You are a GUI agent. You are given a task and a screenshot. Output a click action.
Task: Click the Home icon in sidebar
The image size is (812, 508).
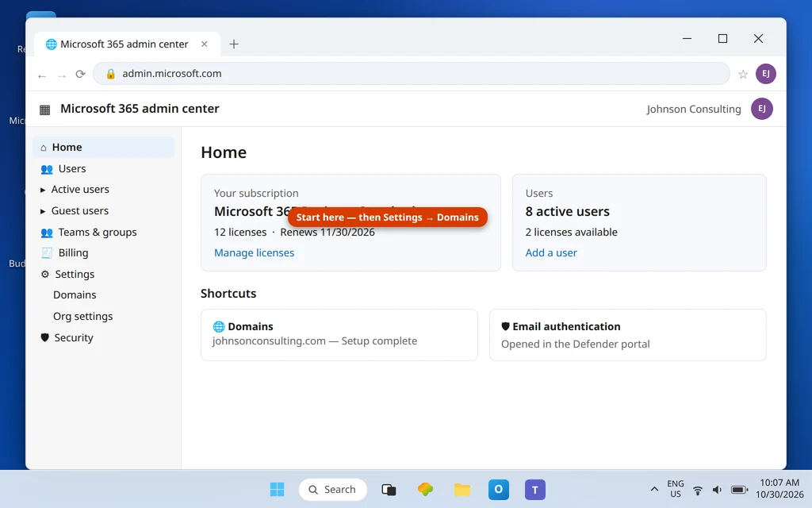point(44,148)
